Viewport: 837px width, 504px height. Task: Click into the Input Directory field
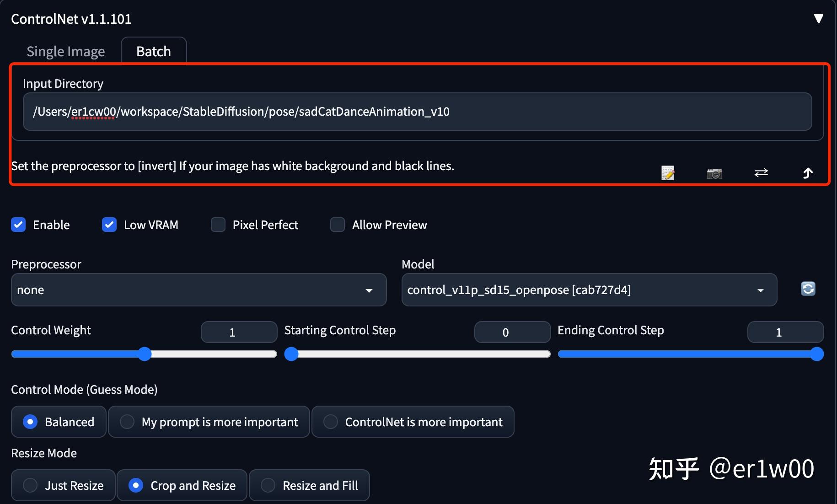click(417, 112)
